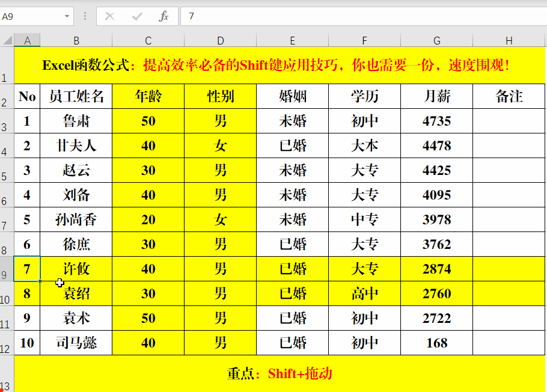Image resolution: width=547 pixels, height=392 pixels.
Task: Click the marriage cell '未婚' in 鲁肃's row
Action: tap(292, 121)
